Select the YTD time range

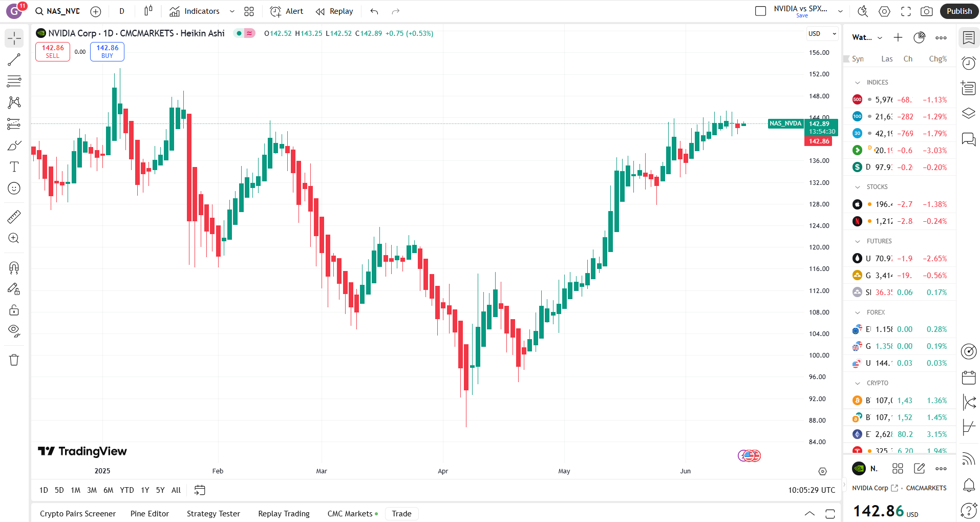coord(127,490)
